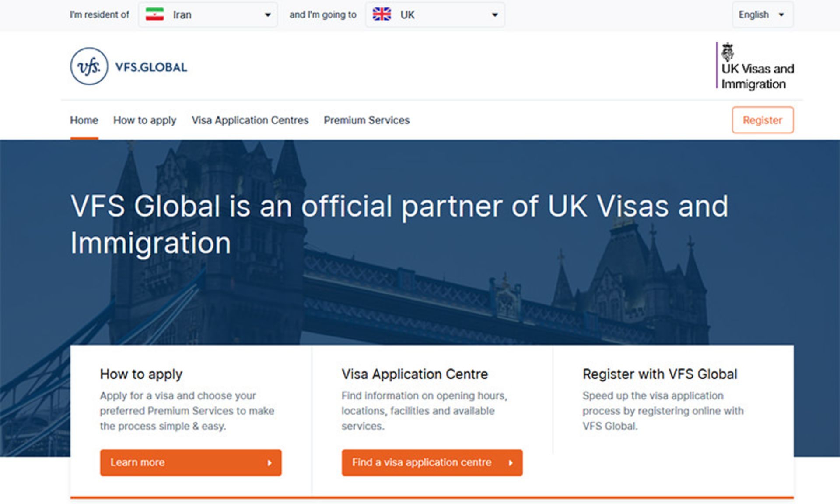840x504 pixels.
Task: Click the UK Visas and Immigration crest
Action: point(727,52)
